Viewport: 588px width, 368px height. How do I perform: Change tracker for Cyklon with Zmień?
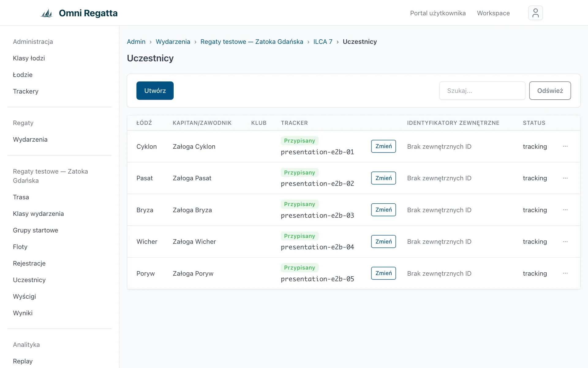pyautogui.click(x=383, y=146)
